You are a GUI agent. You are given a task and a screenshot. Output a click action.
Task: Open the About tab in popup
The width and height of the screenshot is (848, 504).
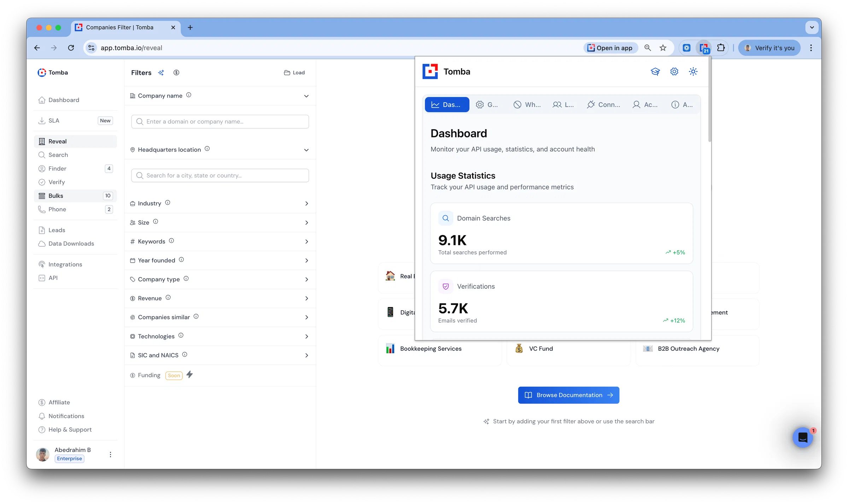(682, 105)
